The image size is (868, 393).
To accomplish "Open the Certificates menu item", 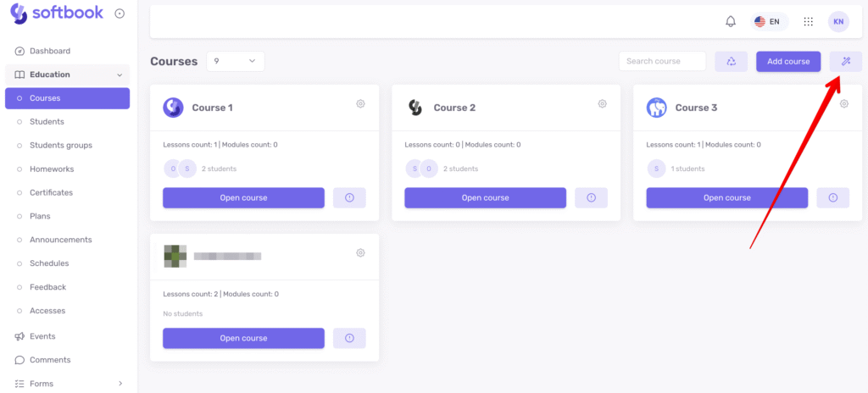I will 51,192.
